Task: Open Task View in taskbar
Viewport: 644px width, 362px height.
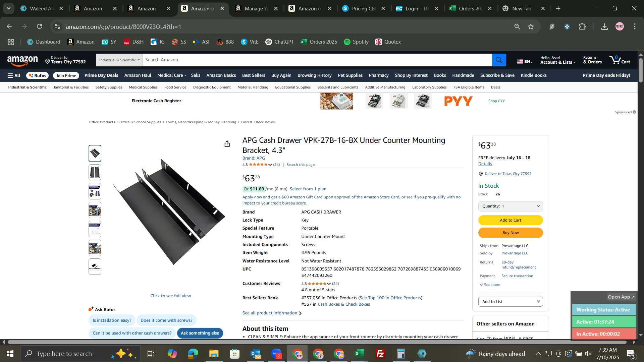Action: point(151,354)
